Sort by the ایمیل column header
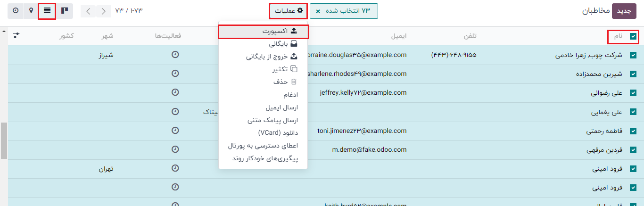This screenshot has width=644, height=206. 398,36
